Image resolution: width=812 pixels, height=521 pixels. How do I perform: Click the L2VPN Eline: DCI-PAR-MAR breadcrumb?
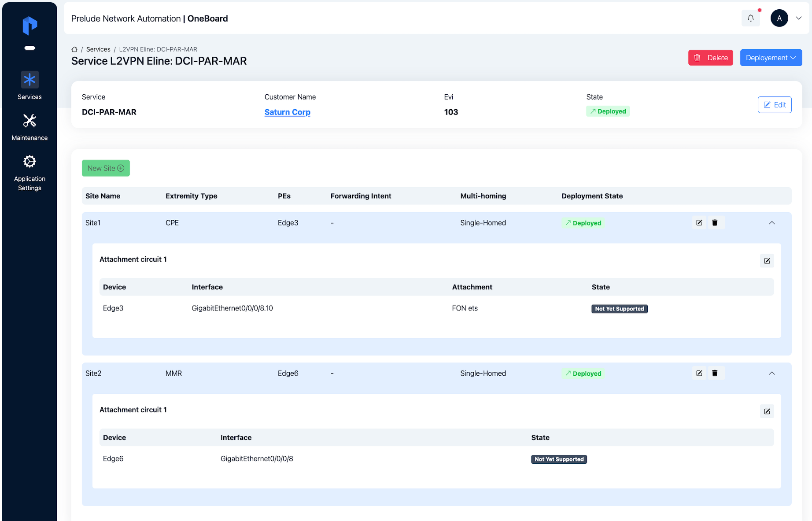pos(158,49)
